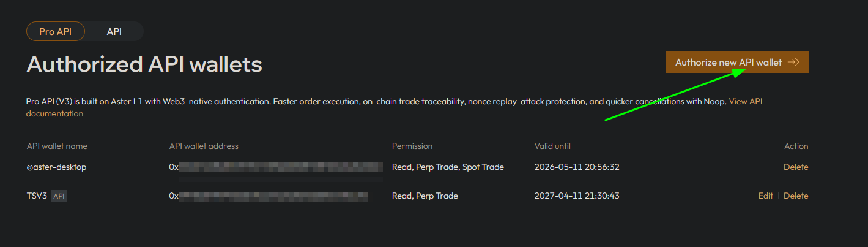Switch to the Pro API tab
Image resolution: width=868 pixels, height=247 pixels.
click(x=56, y=32)
